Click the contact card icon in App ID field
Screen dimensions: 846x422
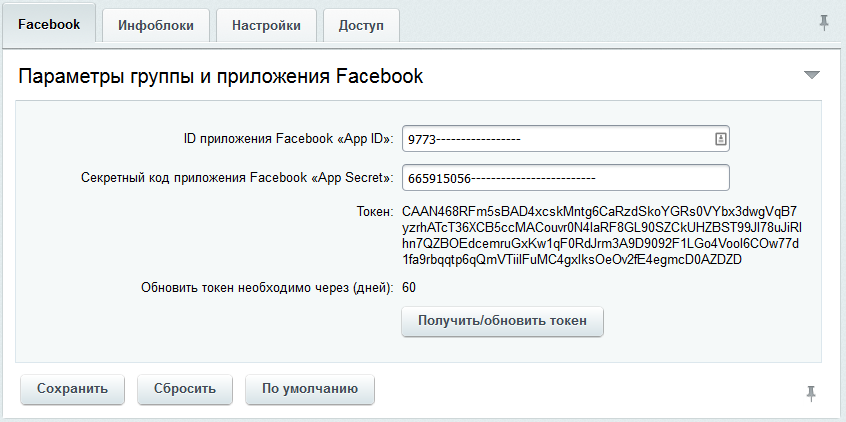(720, 139)
